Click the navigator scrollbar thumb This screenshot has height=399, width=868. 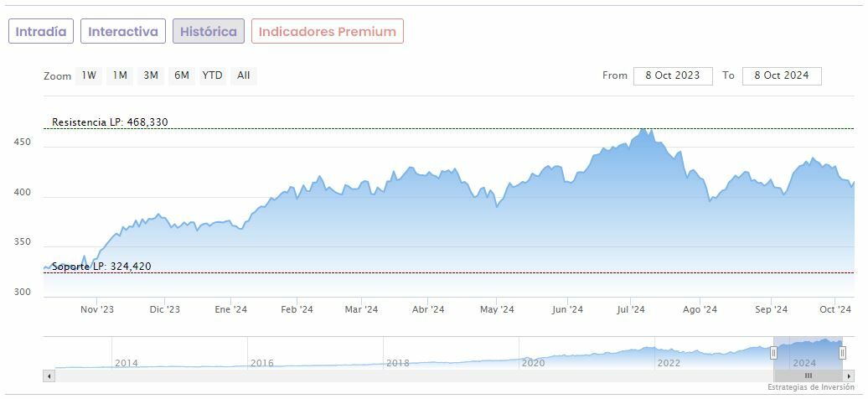[x=808, y=376]
